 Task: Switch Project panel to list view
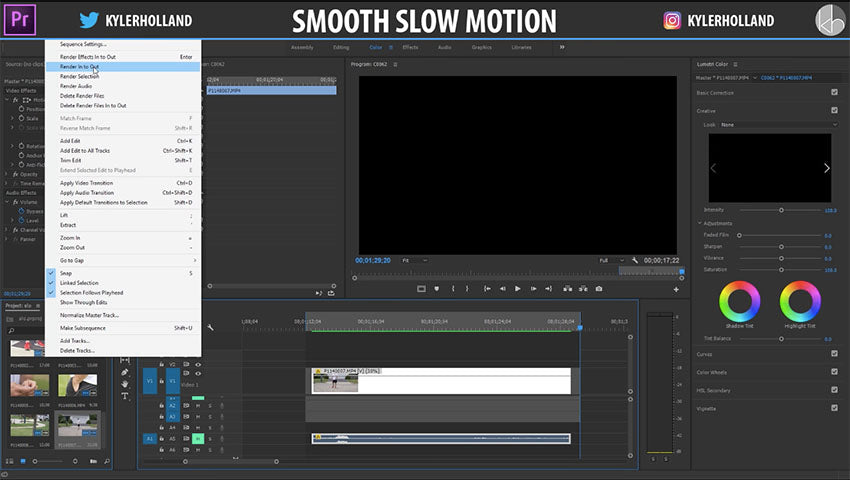pos(9,461)
